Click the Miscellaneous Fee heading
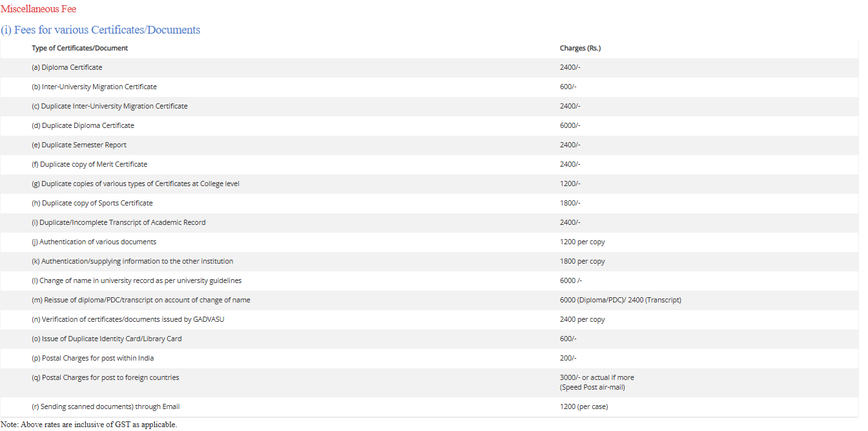The height and width of the screenshot is (431, 868). (38, 9)
